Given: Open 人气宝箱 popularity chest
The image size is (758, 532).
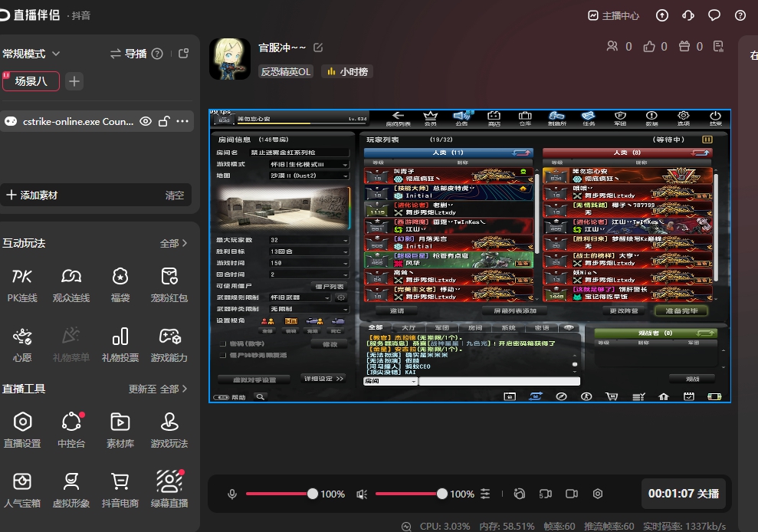Looking at the screenshot, I should pos(22,490).
